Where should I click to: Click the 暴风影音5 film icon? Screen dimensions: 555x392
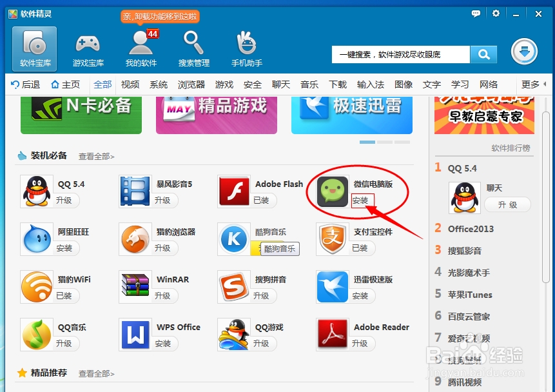tap(135, 191)
